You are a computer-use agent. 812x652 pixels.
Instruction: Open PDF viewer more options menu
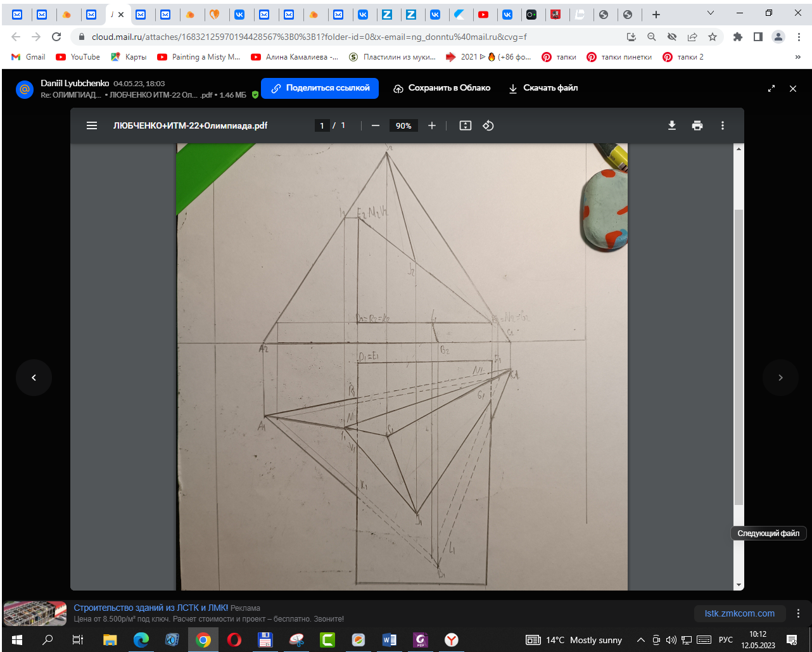point(723,125)
